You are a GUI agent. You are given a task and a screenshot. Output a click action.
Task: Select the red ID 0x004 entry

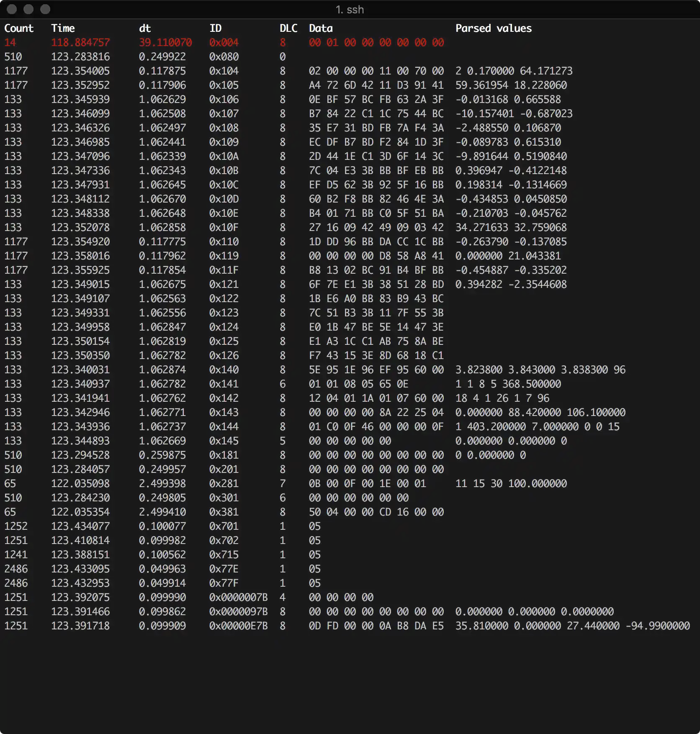224,43
